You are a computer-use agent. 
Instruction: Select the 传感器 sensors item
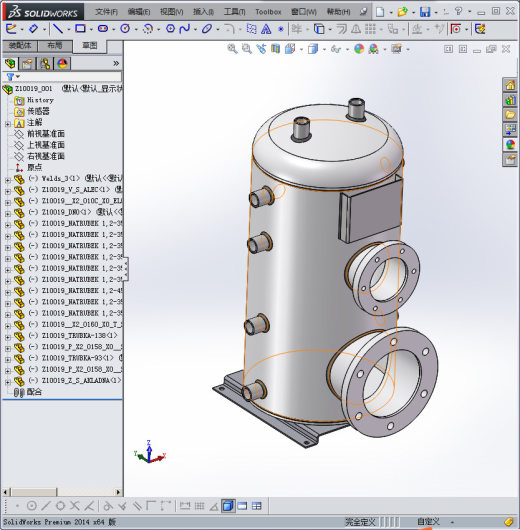coord(38,111)
